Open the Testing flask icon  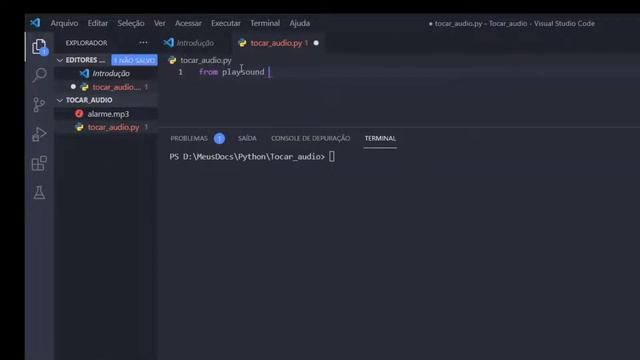[x=39, y=192]
